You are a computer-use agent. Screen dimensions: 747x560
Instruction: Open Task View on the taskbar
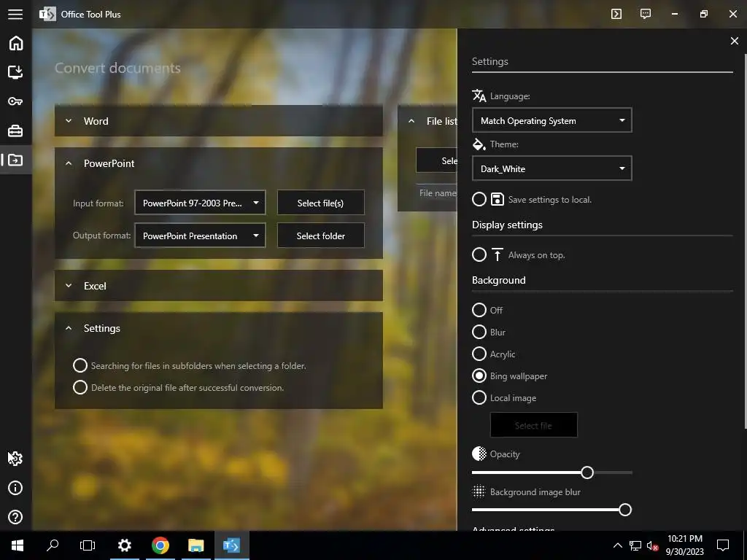88,545
